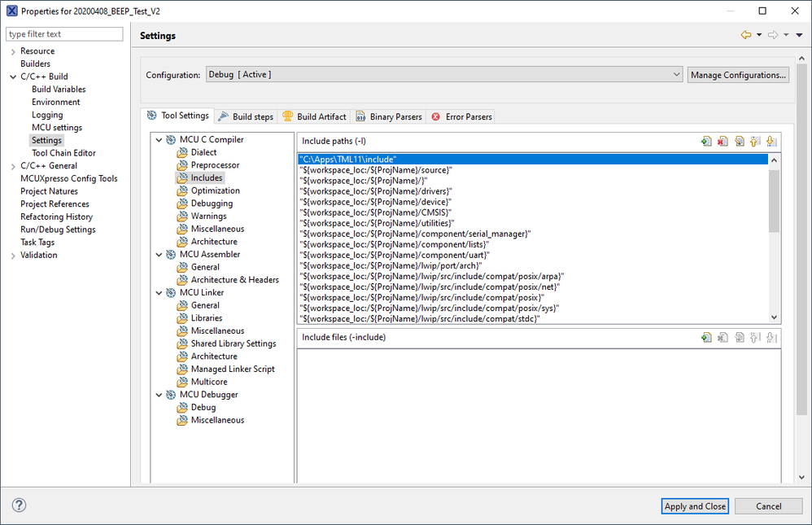
Task: Click the back navigation arrow icon
Action: point(745,35)
